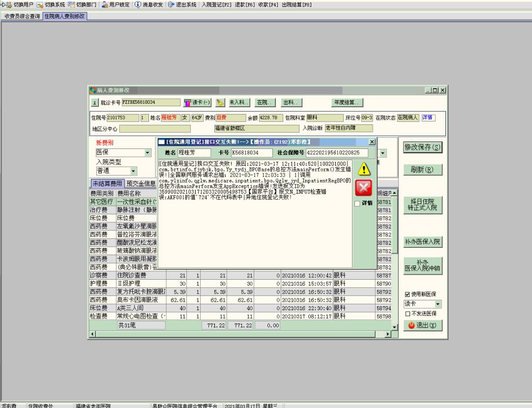Viewport: 532px width, 408px height.
Task: Click the table's vertical scrollbar up arrow
Action: (x=395, y=193)
